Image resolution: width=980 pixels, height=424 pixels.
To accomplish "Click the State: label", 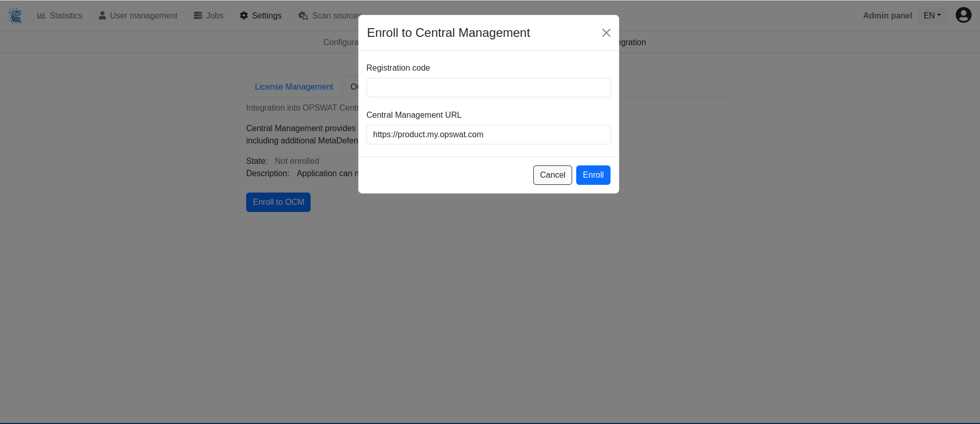I will [x=257, y=161].
